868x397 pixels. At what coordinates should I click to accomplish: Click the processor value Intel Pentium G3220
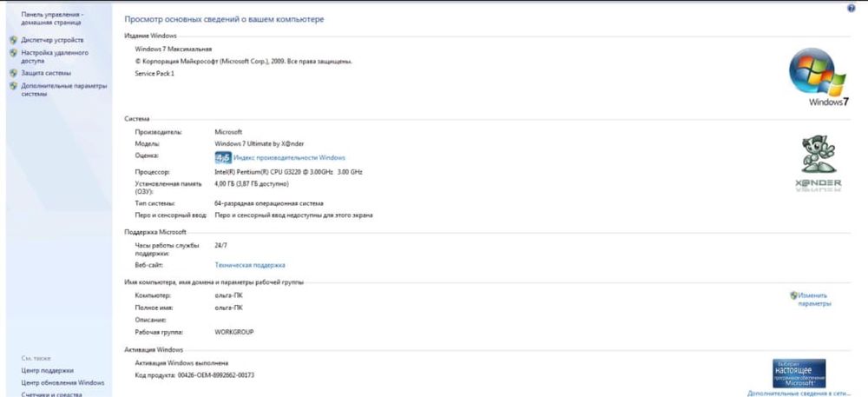coord(288,172)
